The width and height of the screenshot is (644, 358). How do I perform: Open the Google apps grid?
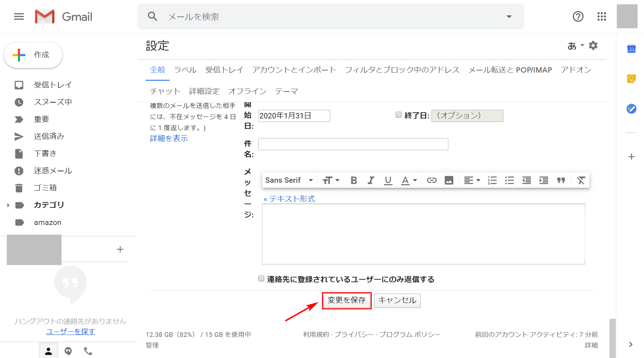[x=601, y=16]
